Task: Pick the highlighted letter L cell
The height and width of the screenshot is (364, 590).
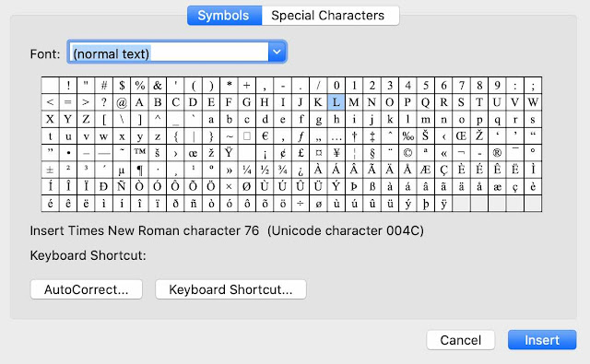Action: [336, 102]
